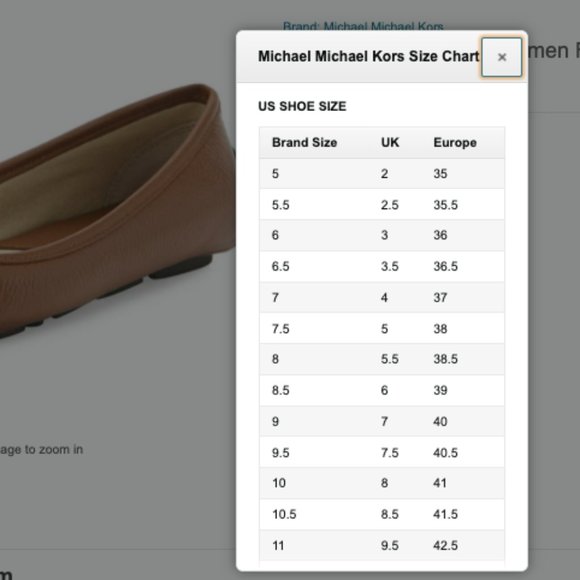Image resolution: width=580 pixels, height=580 pixels.
Task: Click brand size 10 cell
Action: pos(279,483)
